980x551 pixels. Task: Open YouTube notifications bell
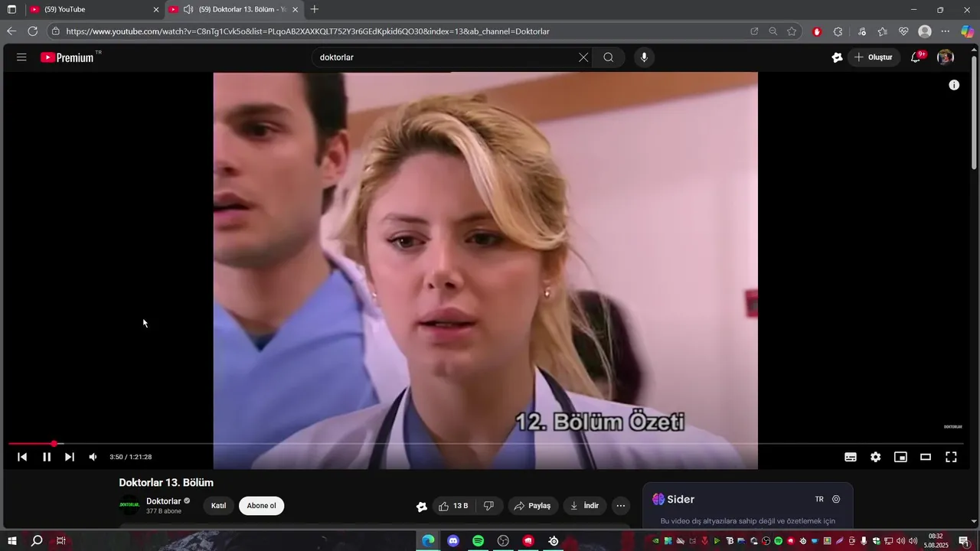click(916, 57)
